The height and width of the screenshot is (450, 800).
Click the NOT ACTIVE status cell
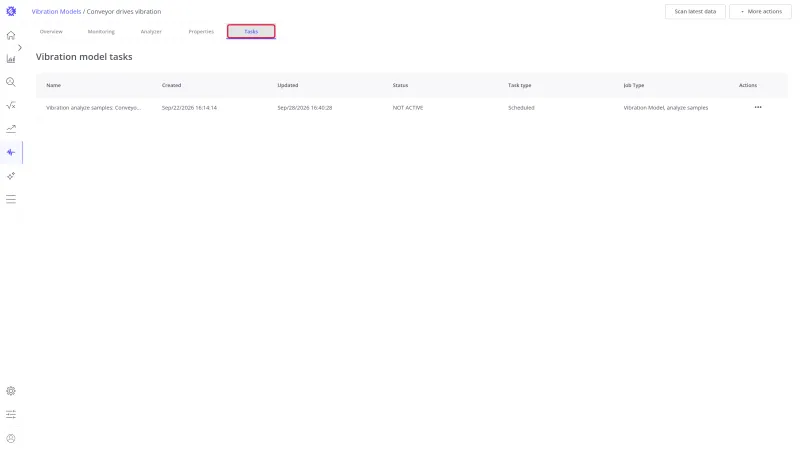tap(408, 108)
